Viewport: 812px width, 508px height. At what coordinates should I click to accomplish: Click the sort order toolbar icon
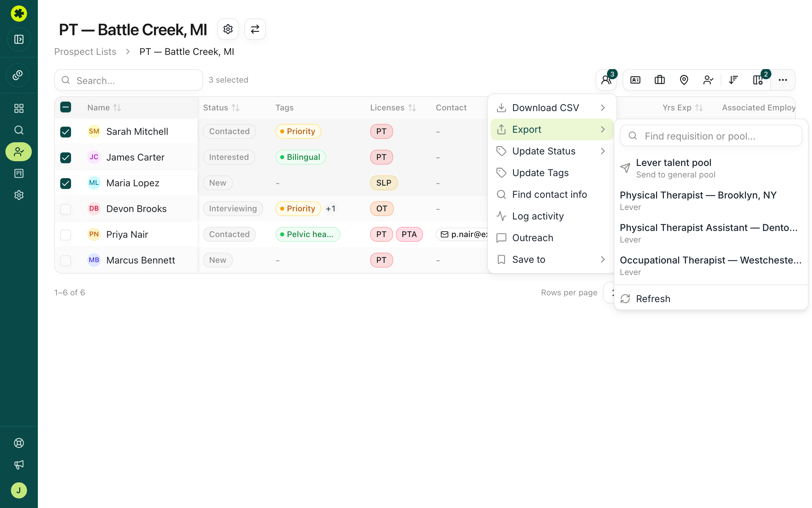(733, 80)
